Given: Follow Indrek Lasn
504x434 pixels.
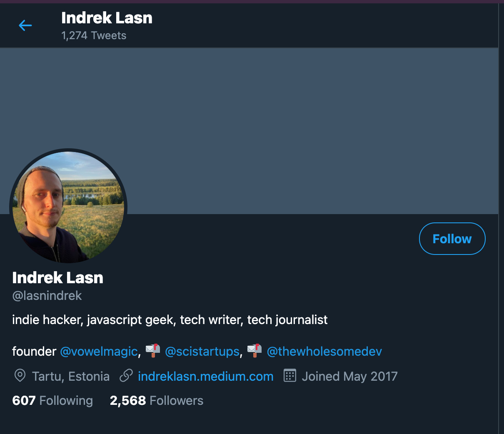Looking at the screenshot, I should [452, 239].
